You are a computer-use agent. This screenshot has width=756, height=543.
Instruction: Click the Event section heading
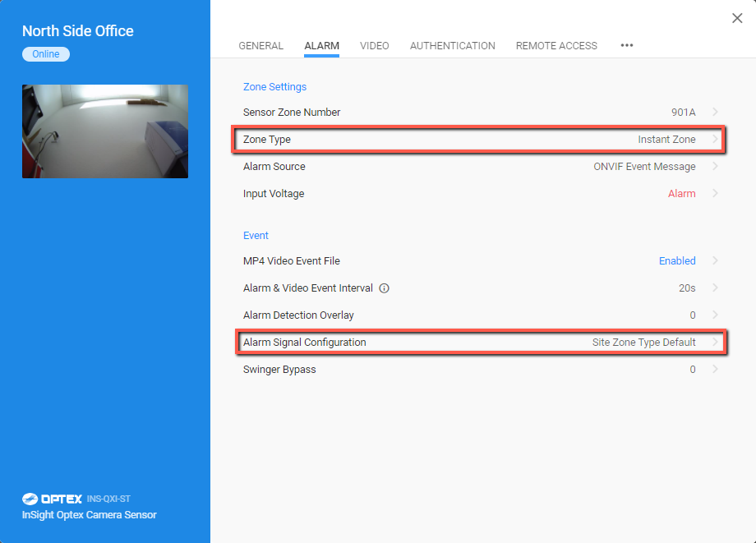(256, 236)
